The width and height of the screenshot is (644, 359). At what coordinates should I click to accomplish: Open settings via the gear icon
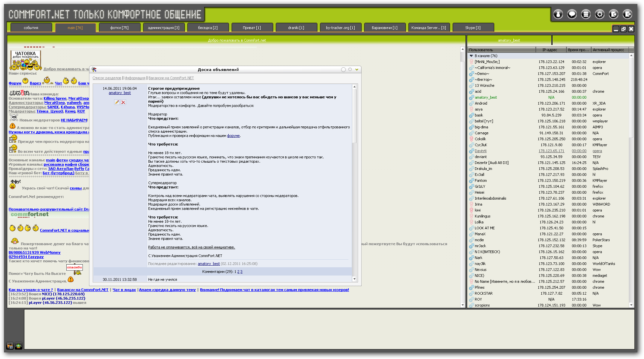[599, 14]
